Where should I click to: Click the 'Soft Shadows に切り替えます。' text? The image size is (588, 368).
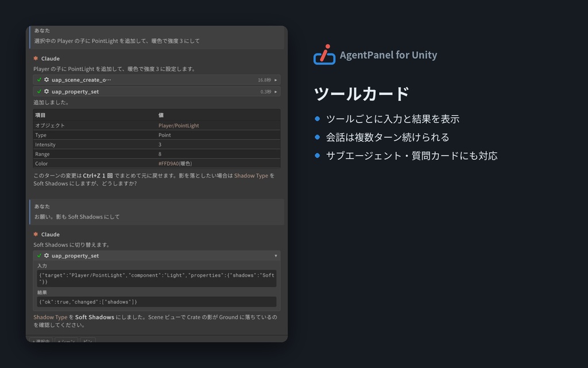pyautogui.click(x=72, y=244)
